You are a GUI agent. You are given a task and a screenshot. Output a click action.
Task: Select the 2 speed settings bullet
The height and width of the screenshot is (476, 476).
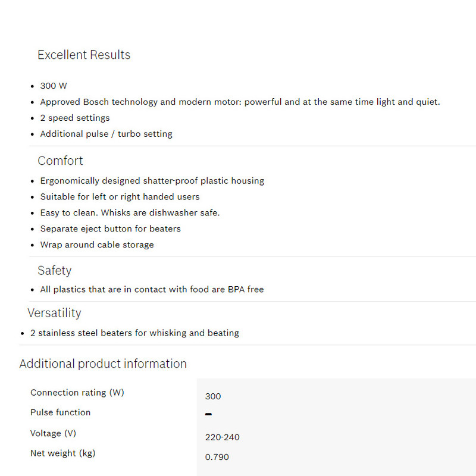(75, 118)
